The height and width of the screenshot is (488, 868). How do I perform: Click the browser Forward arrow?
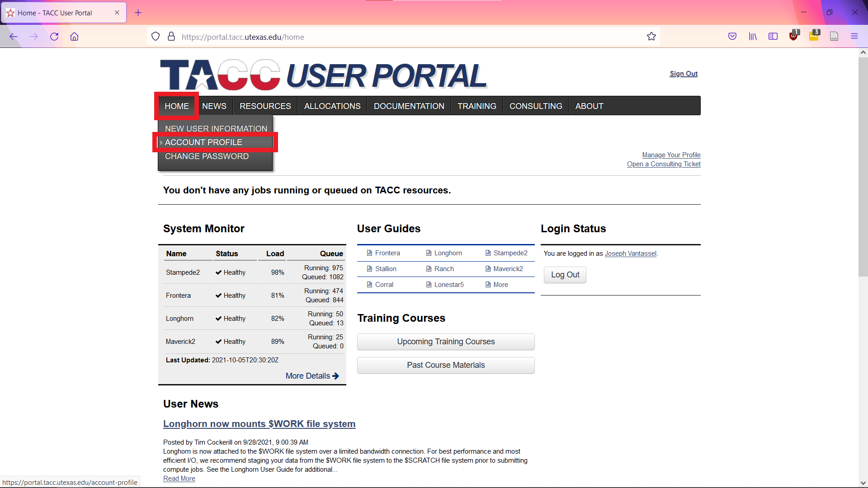pyautogui.click(x=34, y=37)
